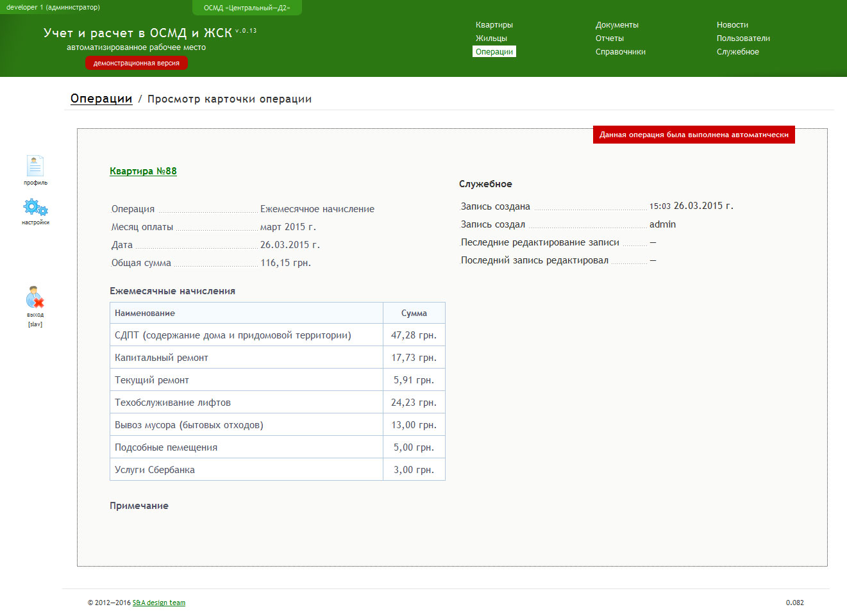Open Служебное in the top menu
847x616 pixels.
(x=738, y=52)
